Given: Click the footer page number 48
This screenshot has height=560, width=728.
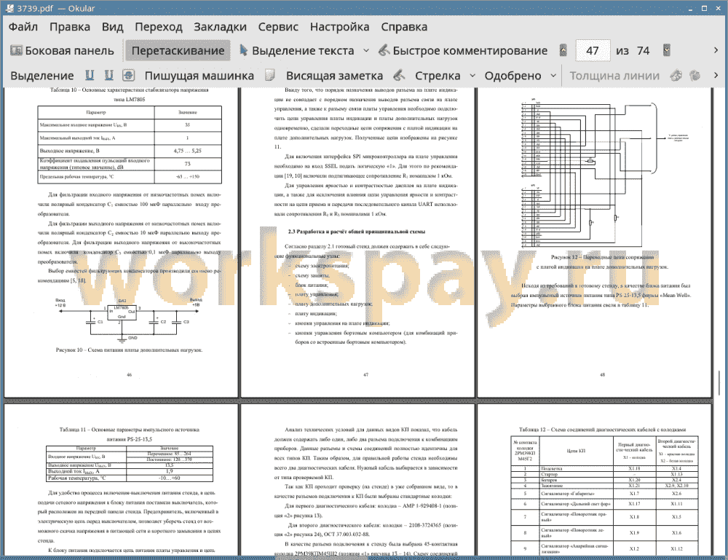Looking at the screenshot, I should [603, 375].
